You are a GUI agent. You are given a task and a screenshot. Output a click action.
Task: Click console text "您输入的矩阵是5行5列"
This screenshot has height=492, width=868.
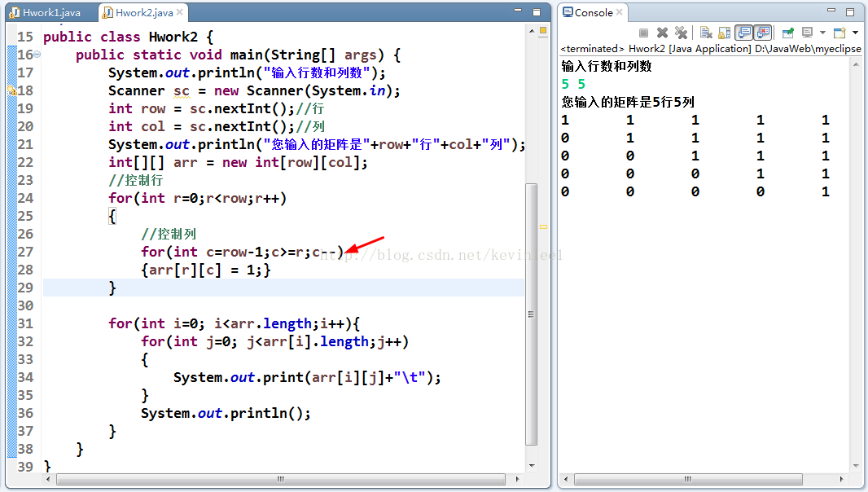[x=628, y=102]
